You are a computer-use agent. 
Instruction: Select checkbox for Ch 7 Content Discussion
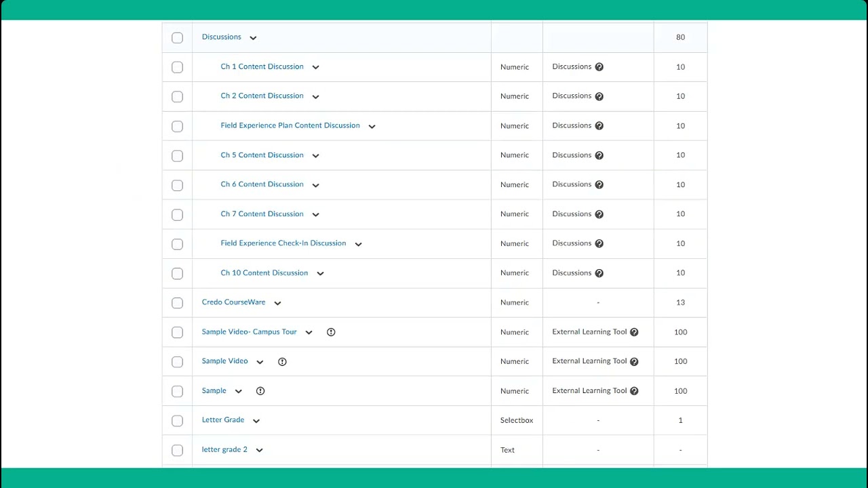tap(177, 215)
